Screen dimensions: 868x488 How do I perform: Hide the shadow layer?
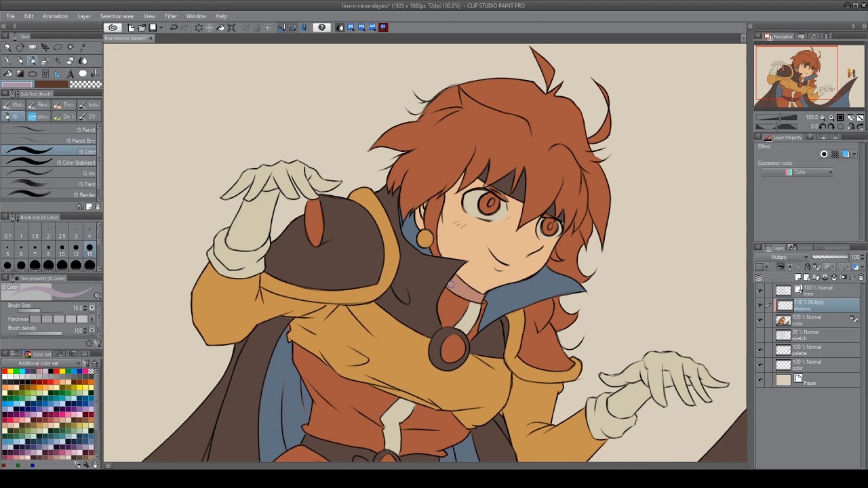(759, 306)
